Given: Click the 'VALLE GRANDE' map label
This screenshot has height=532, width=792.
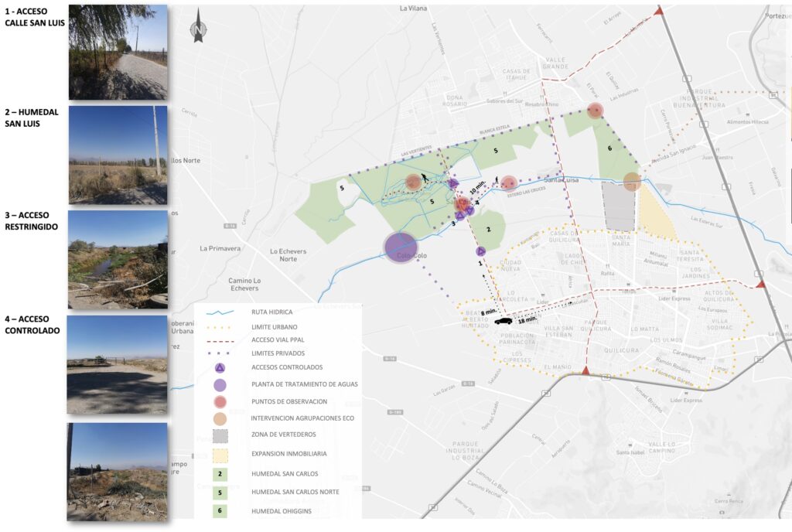Looking at the screenshot, I should point(555,63).
